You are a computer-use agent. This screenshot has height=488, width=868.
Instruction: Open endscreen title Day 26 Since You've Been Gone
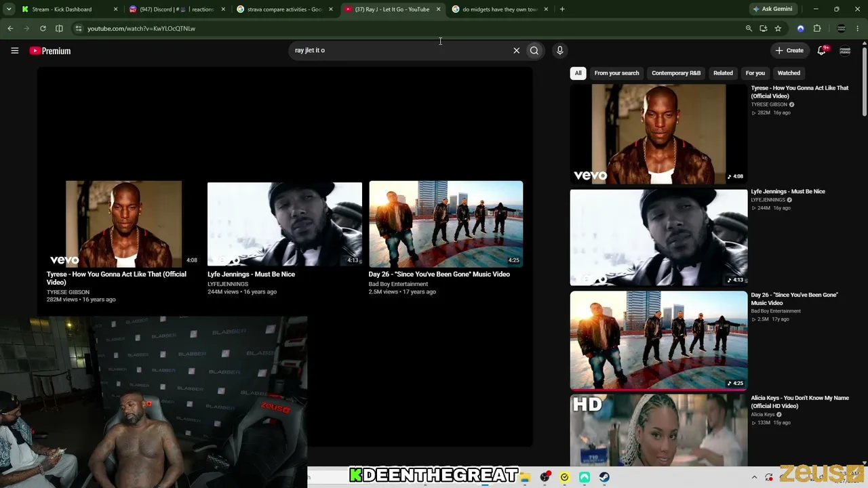tap(439, 274)
